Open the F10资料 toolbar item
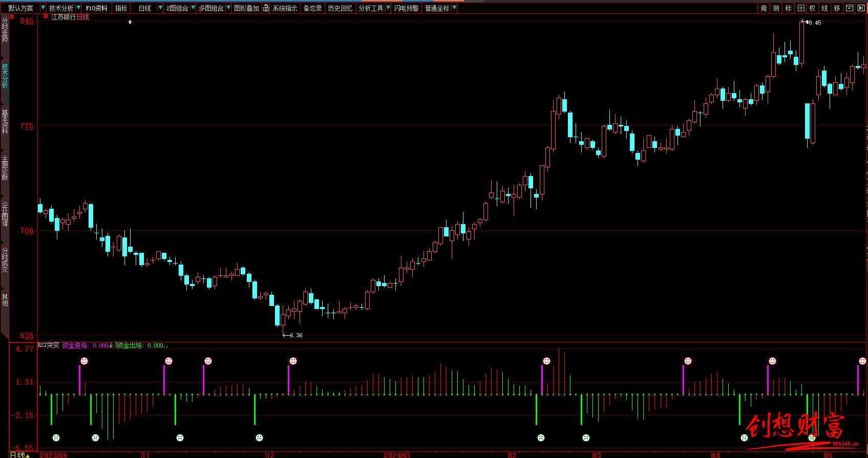868x458 pixels. click(x=96, y=8)
